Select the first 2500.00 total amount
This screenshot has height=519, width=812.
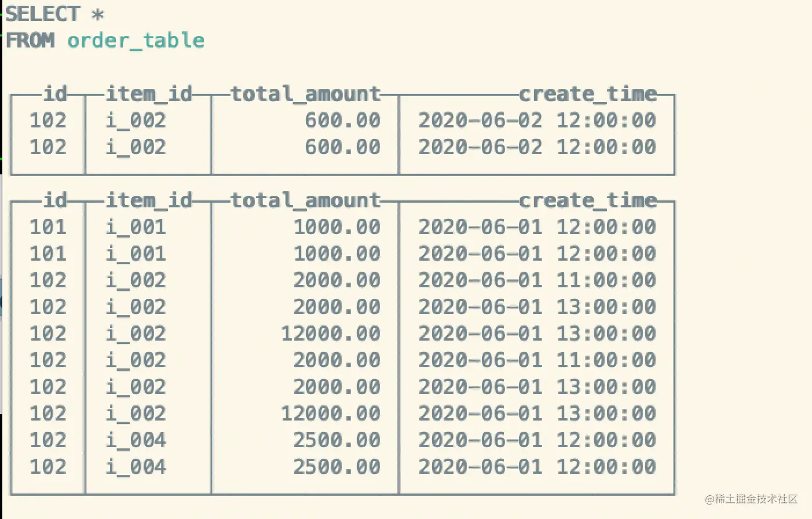click(x=337, y=440)
